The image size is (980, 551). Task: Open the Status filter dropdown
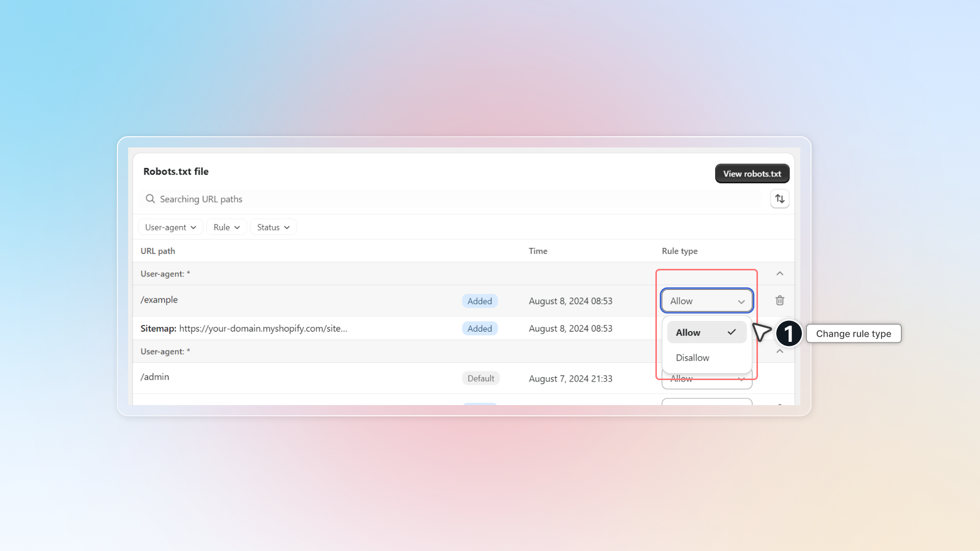click(x=273, y=228)
